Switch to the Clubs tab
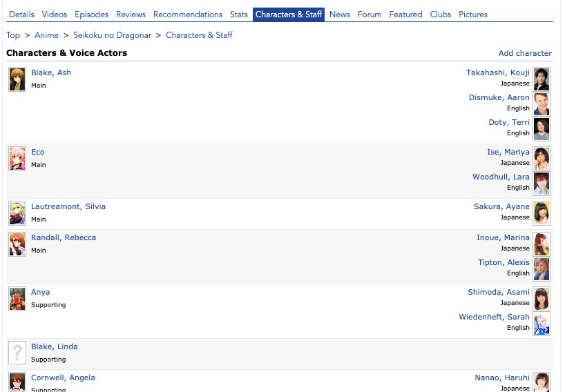Screen dimensions: 565x392 click(x=440, y=14)
